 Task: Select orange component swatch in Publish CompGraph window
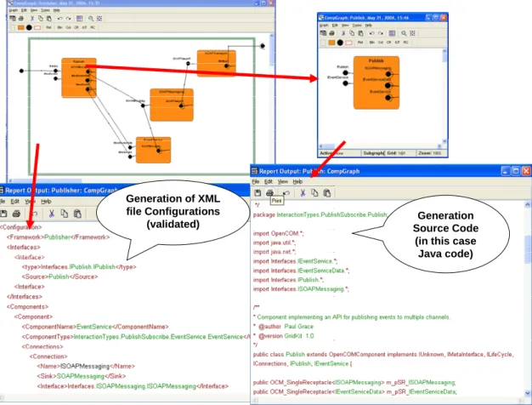tap(331, 43)
